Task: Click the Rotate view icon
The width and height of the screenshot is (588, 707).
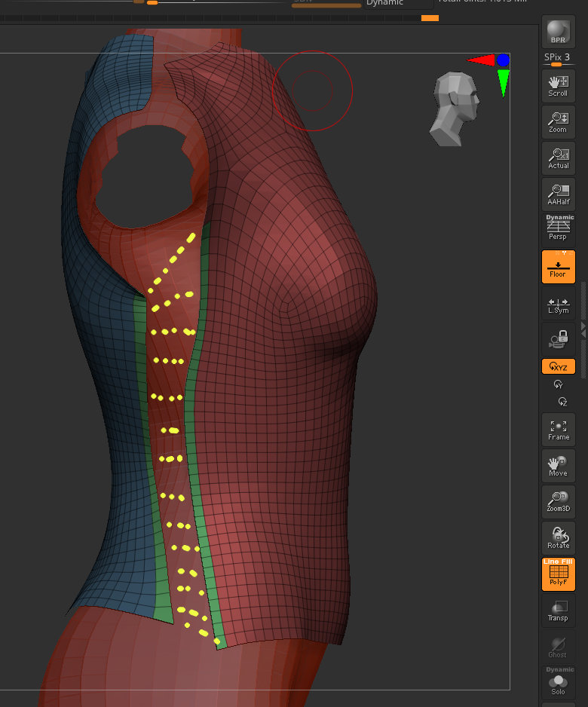Action: [558, 538]
